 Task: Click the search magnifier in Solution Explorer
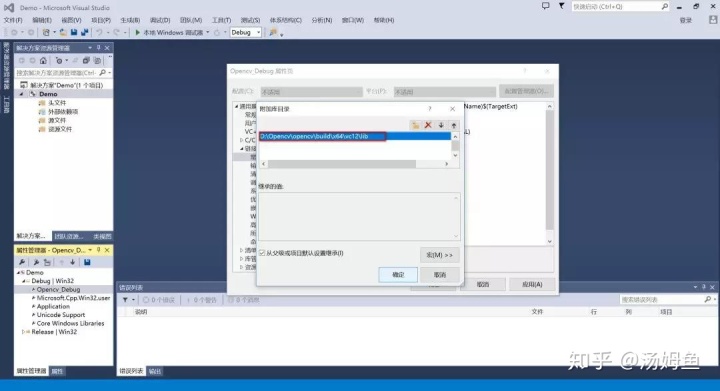point(102,73)
